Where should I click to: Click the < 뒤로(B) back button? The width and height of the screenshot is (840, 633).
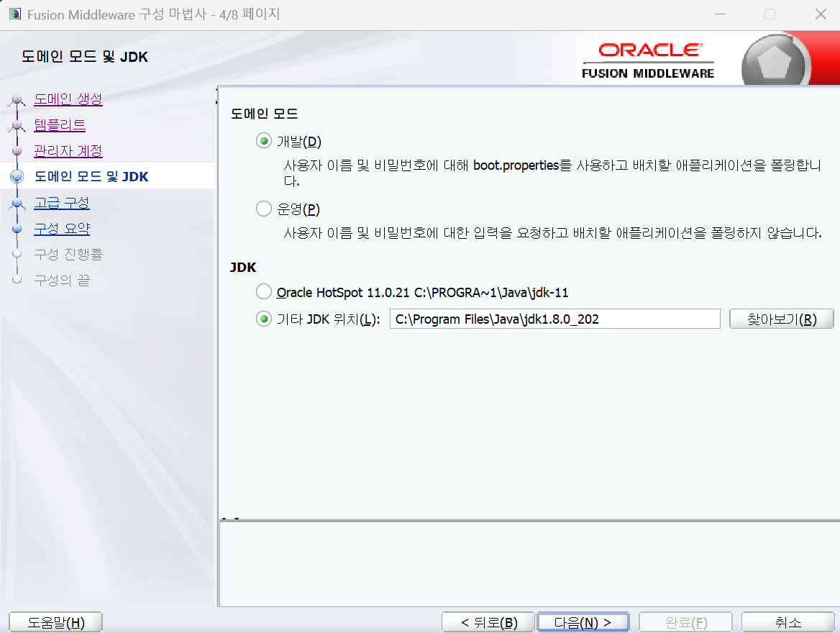(x=488, y=622)
